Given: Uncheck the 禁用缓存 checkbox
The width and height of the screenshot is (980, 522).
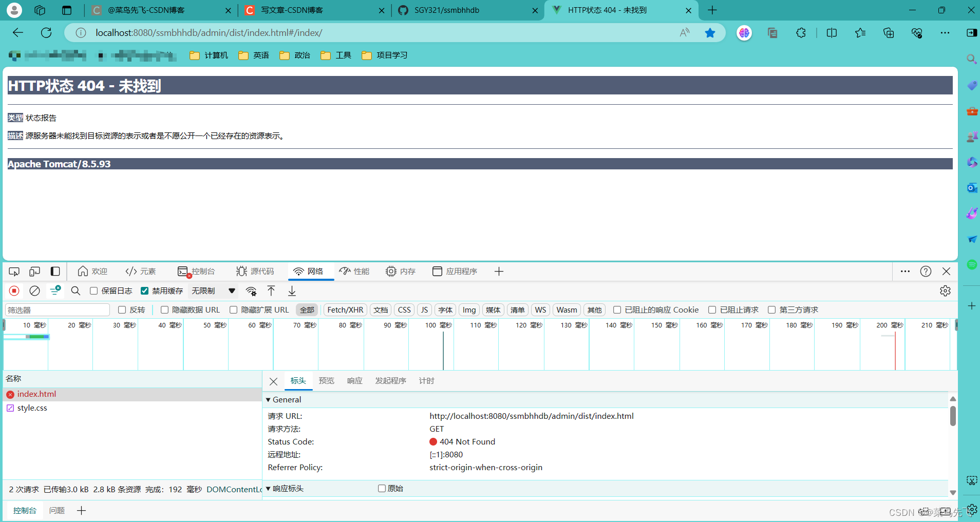Looking at the screenshot, I should [145, 291].
